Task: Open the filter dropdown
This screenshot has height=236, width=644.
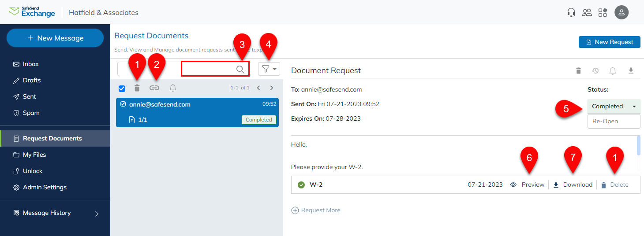Action: coord(268,69)
